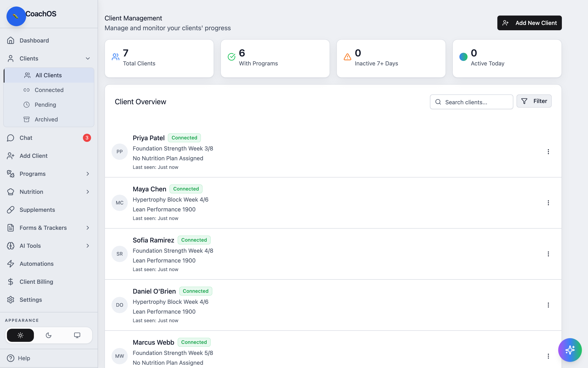
Task: Click the Chat unread badge showing 3
Action: (x=87, y=138)
